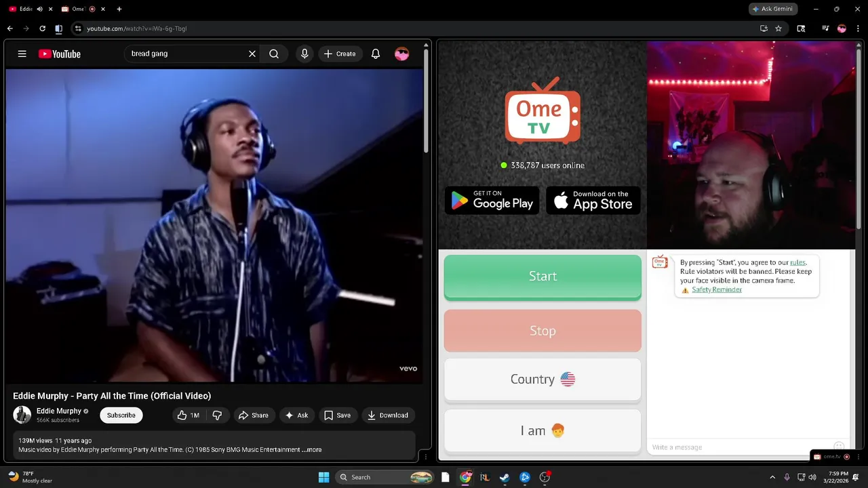
Task: Submit YouTube search with magnifier icon
Action: (274, 54)
